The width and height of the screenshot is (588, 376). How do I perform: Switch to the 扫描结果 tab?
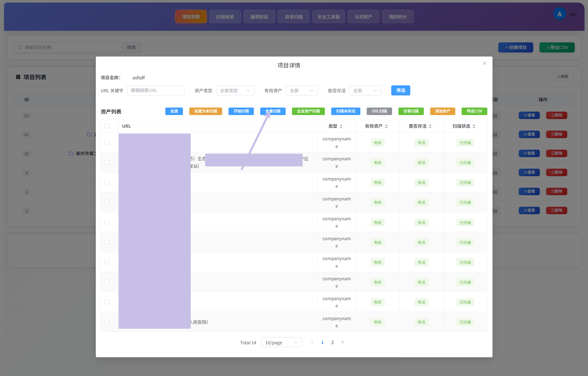point(225,17)
